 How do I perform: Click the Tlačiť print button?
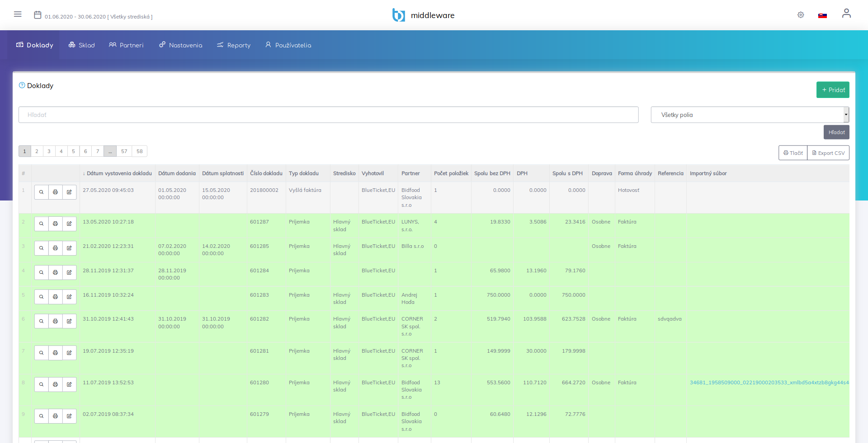[793, 153]
